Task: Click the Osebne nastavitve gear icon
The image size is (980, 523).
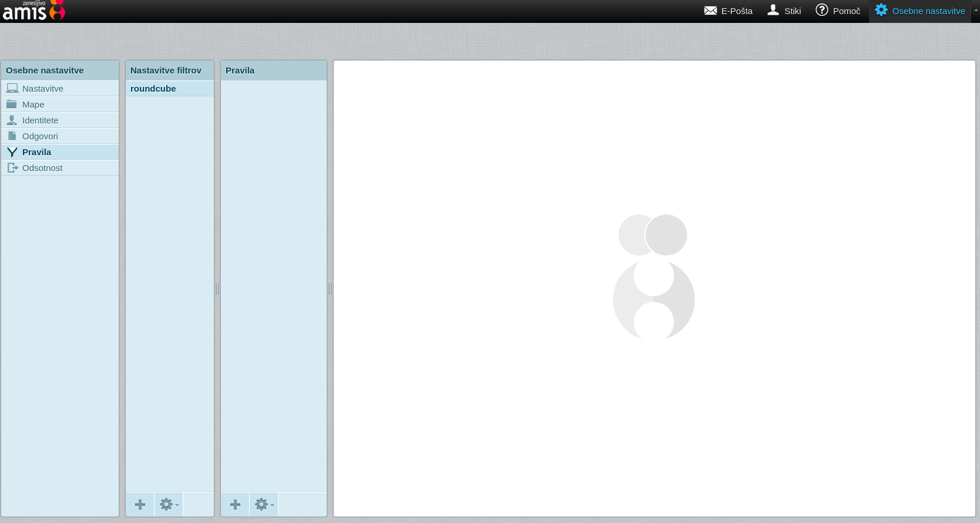Action: tap(881, 10)
